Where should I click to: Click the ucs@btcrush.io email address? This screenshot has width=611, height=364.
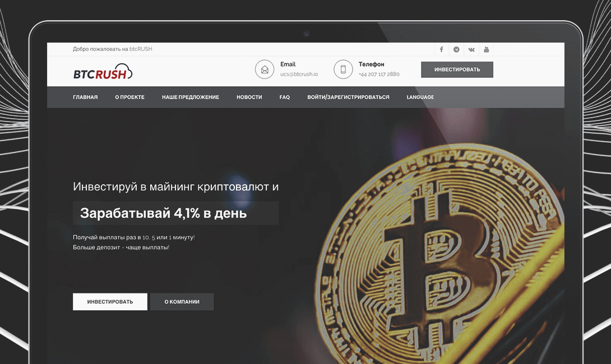click(299, 74)
